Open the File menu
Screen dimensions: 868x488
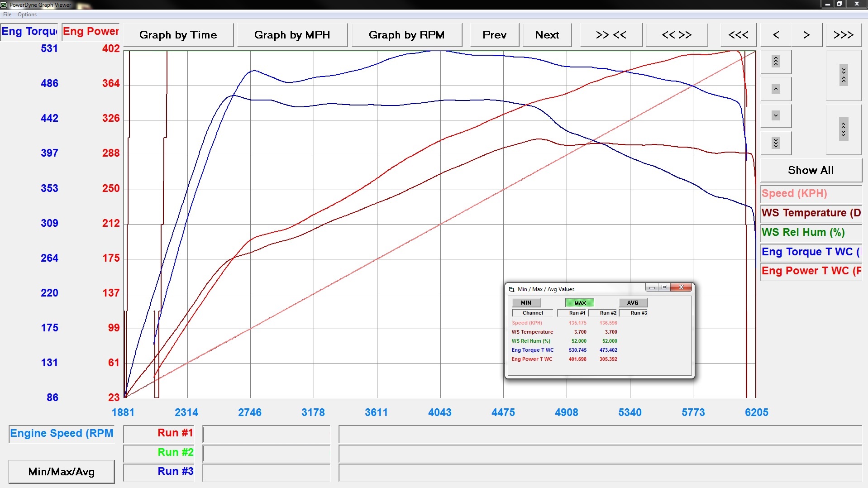[x=7, y=14]
